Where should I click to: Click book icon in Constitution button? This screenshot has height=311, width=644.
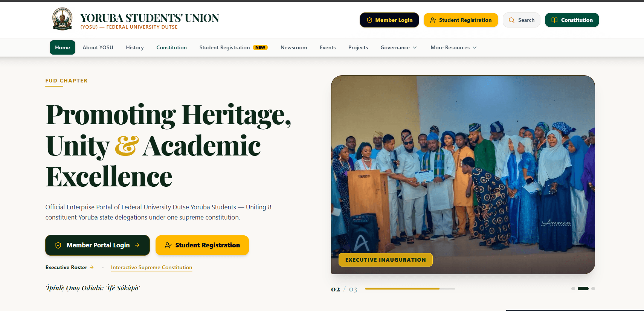tap(554, 20)
